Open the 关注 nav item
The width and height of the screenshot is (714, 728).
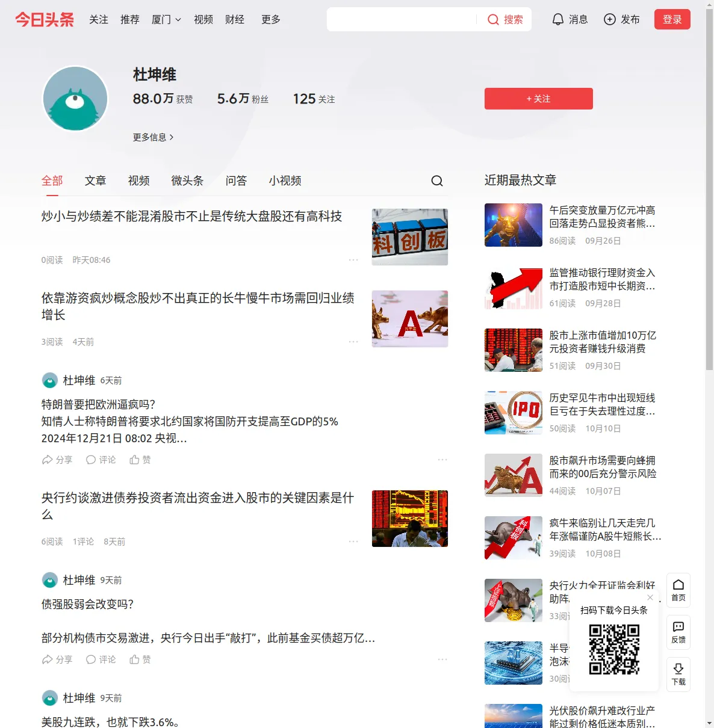coord(99,19)
